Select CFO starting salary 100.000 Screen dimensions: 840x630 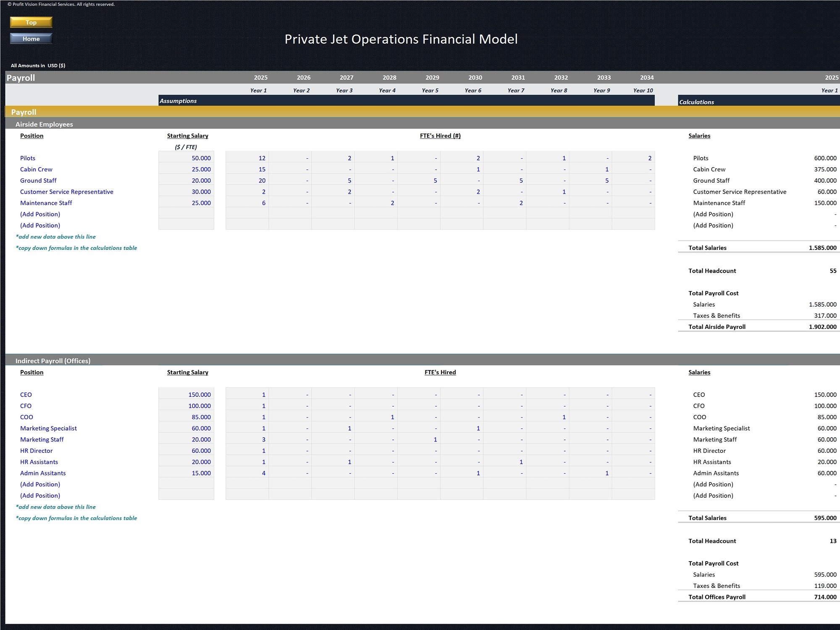pos(186,406)
